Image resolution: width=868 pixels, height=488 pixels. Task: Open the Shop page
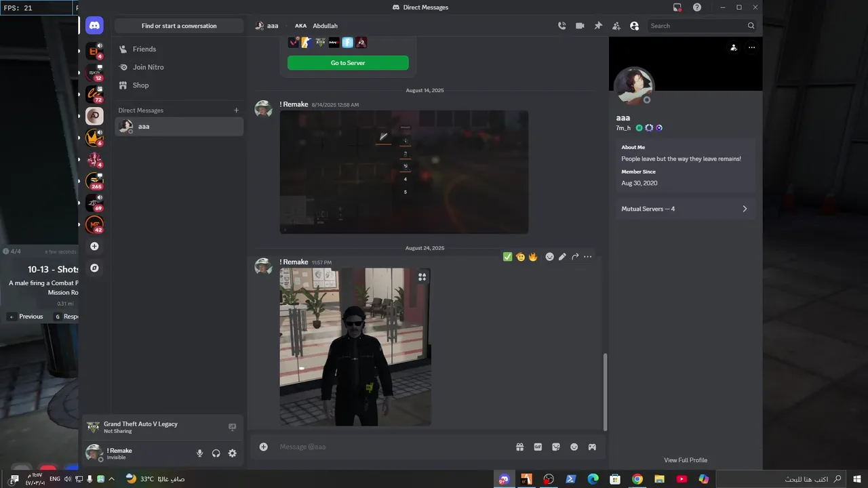click(x=179, y=85)
